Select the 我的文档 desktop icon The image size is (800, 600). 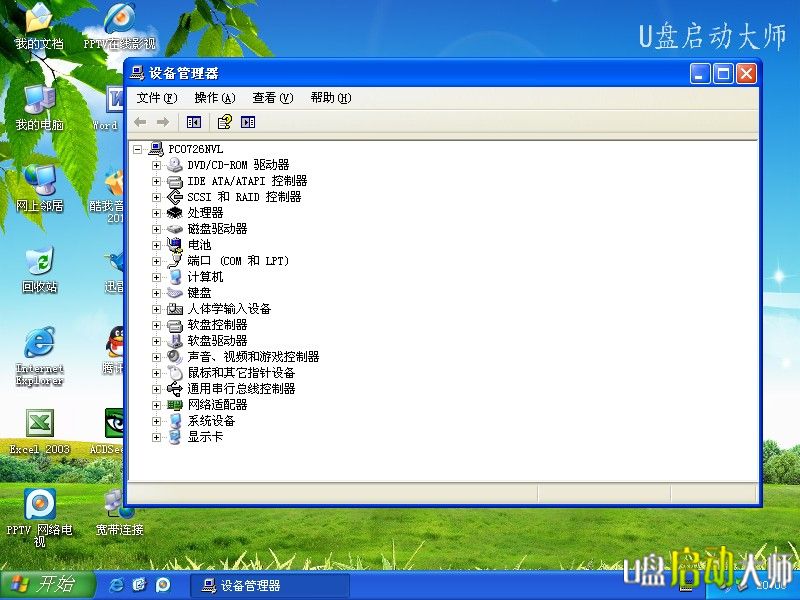pyautogui.click(x=39, y=20)
